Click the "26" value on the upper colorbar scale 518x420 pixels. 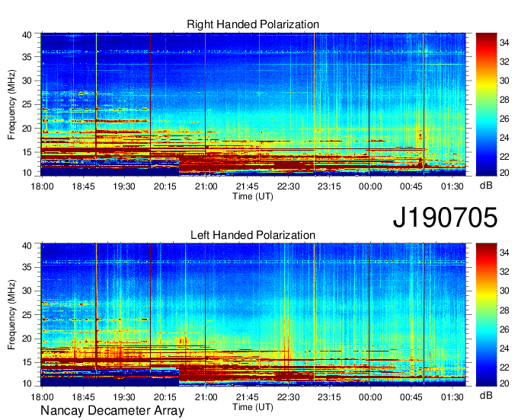(504, 119)
